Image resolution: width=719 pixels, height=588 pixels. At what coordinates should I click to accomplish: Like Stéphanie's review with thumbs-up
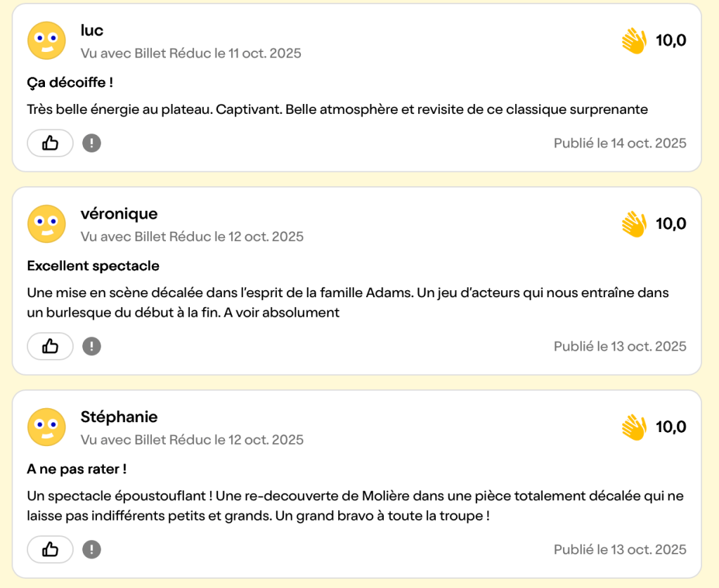(50, 549)
